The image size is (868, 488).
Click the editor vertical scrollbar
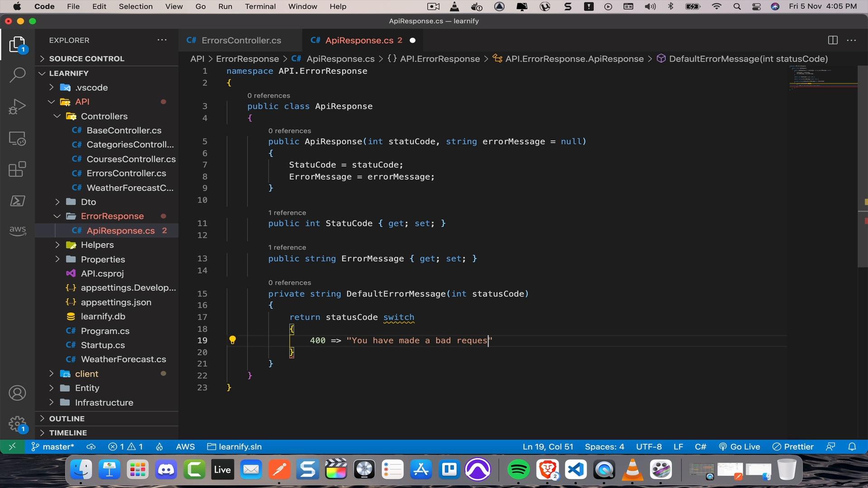click(863, 166)
